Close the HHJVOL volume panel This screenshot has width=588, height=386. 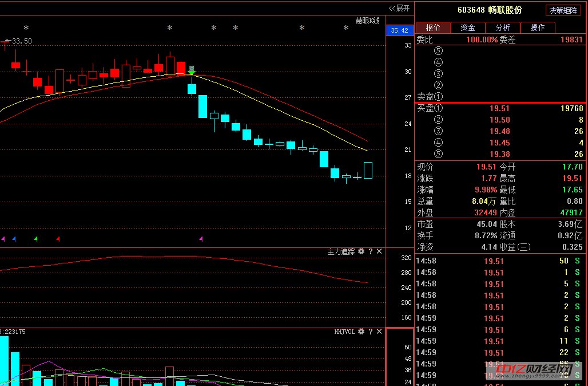(379, 332)
